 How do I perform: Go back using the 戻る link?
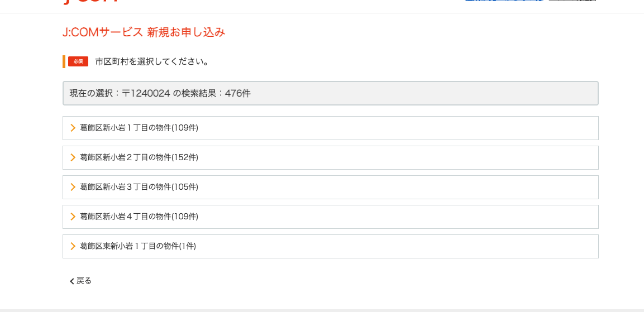[x=84, y=281]
